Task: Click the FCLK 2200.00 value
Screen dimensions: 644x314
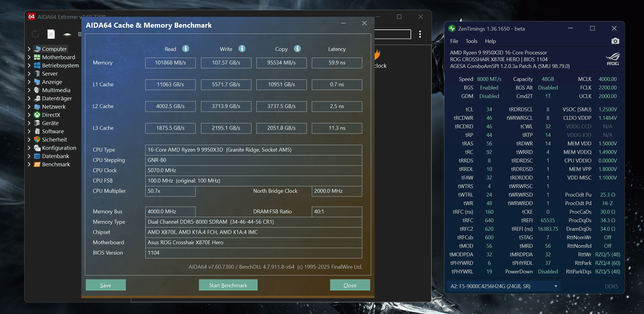Action: 608,87
